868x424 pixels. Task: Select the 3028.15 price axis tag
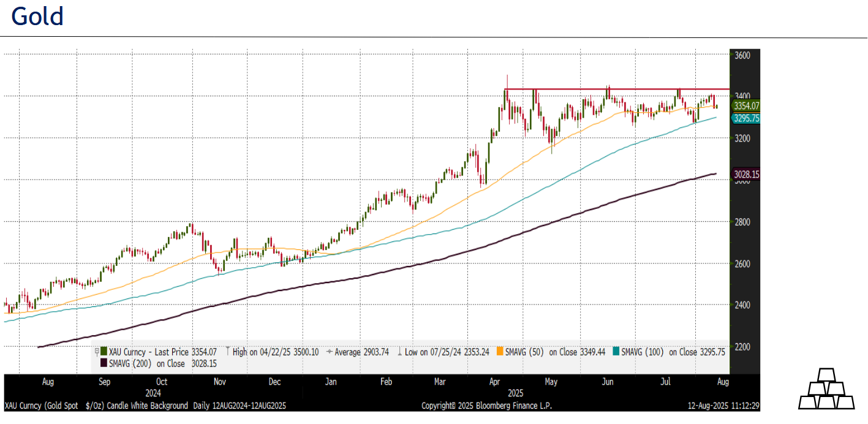[x=745, y=175]
